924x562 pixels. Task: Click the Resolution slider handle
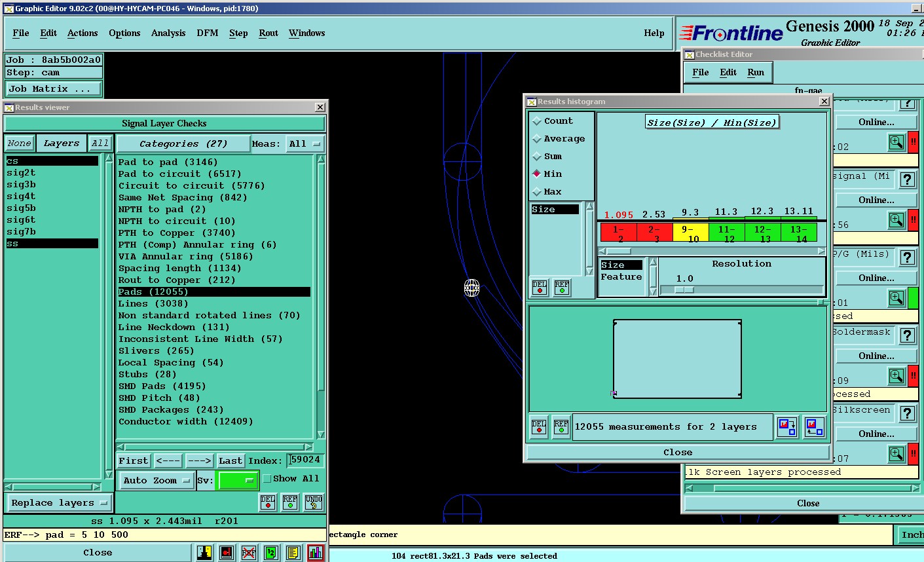tap(684, 290)
